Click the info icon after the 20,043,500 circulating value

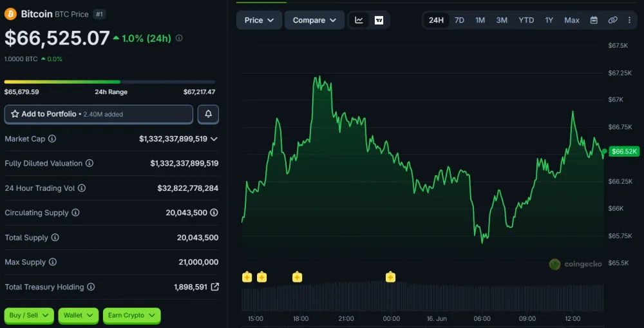(214, 213)
